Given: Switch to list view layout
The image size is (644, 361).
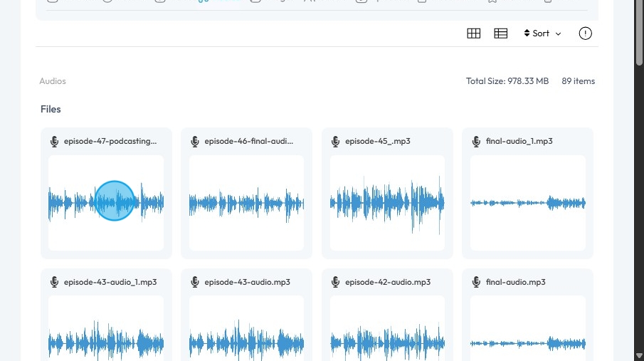Looking at the screenshot, I should 501,33.
